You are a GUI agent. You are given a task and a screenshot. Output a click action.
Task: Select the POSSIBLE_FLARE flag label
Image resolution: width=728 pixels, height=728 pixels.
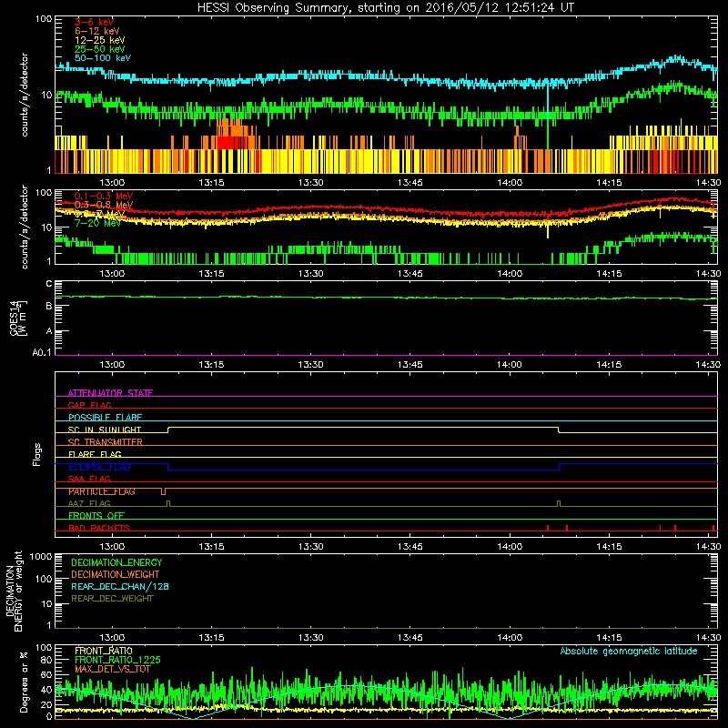pos(105,418)
